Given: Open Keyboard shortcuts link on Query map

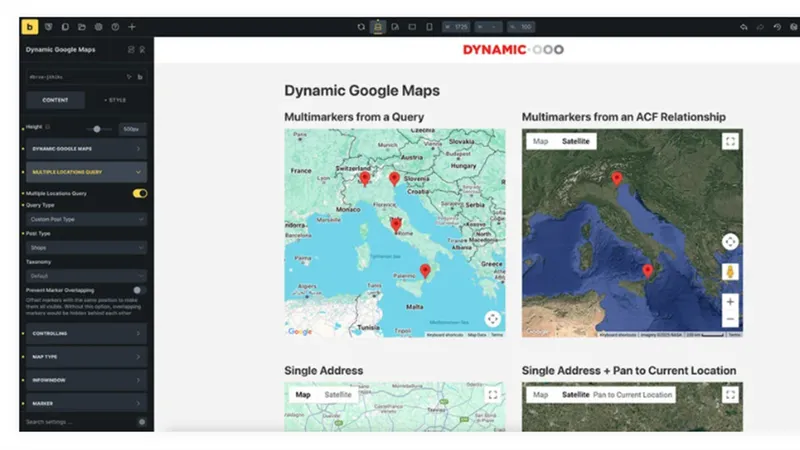Looking at the screenshot, I should tap(444, 335).
